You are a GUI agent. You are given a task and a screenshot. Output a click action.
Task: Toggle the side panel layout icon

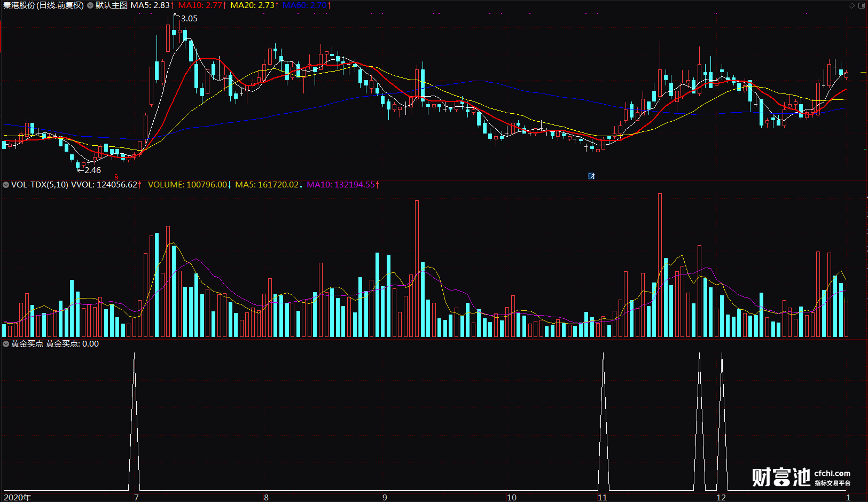862,5
